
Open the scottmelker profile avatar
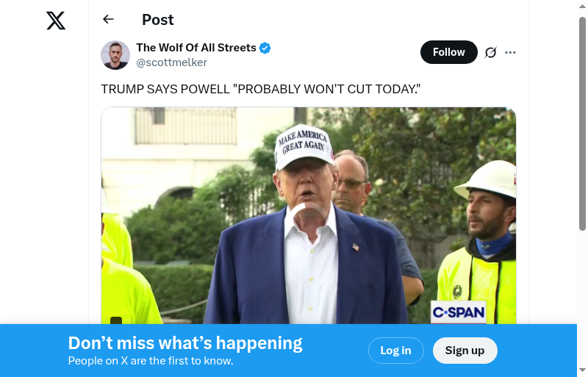pos(115,55)
